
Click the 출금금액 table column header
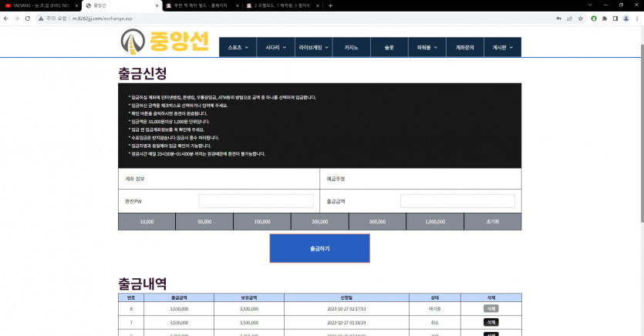click(179, 297)
